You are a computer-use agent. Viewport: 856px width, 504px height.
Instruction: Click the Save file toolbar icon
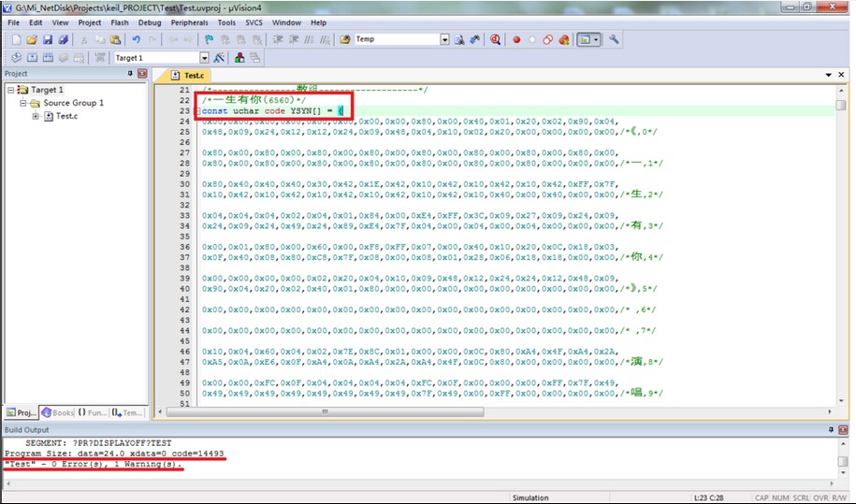pos(48,40)
